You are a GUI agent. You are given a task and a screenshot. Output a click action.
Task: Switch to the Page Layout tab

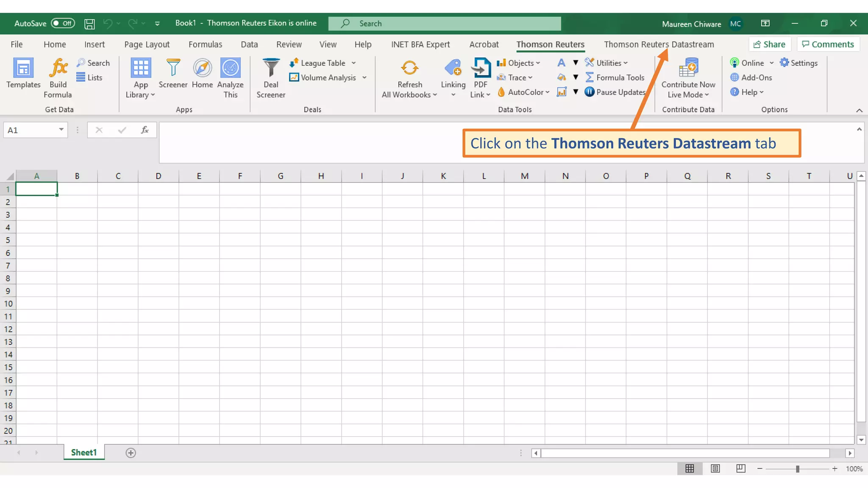pos(147,44)
